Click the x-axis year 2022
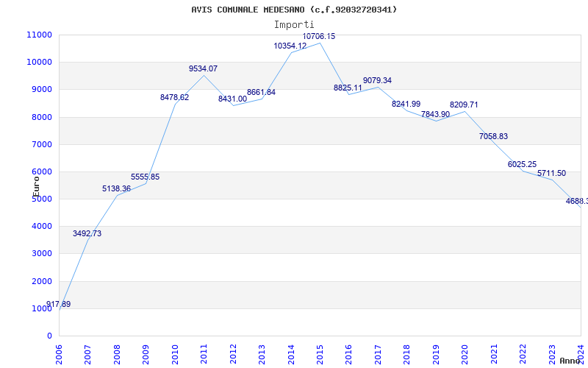 523,354
